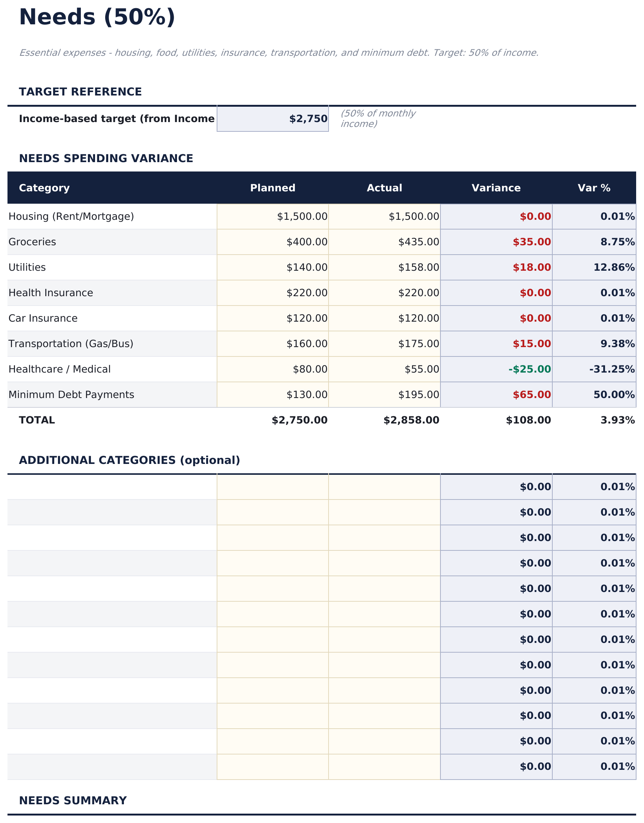The width and height of the screenshot is (644, 823).
Task: Click the Needs (50%) page title
Action: click(97, 17)
